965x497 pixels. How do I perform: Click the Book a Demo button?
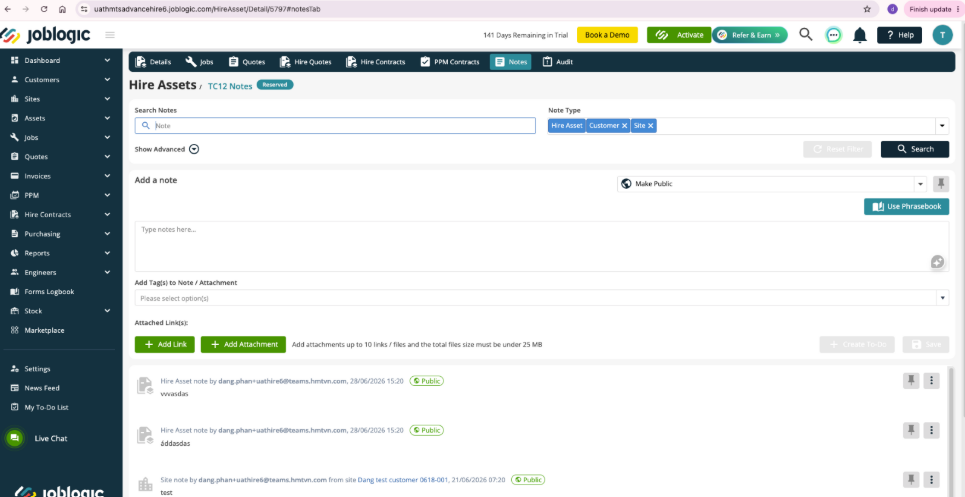tap(607, 35)
